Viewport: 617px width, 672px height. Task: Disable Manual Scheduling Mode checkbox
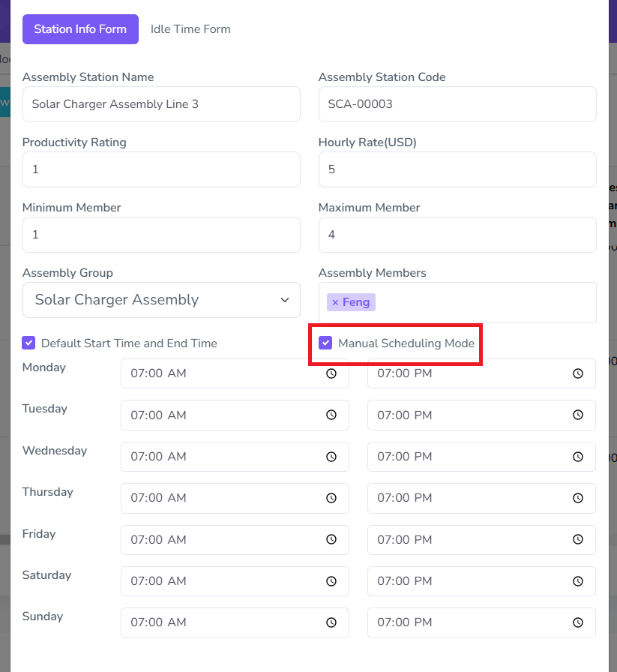point(326,343)
